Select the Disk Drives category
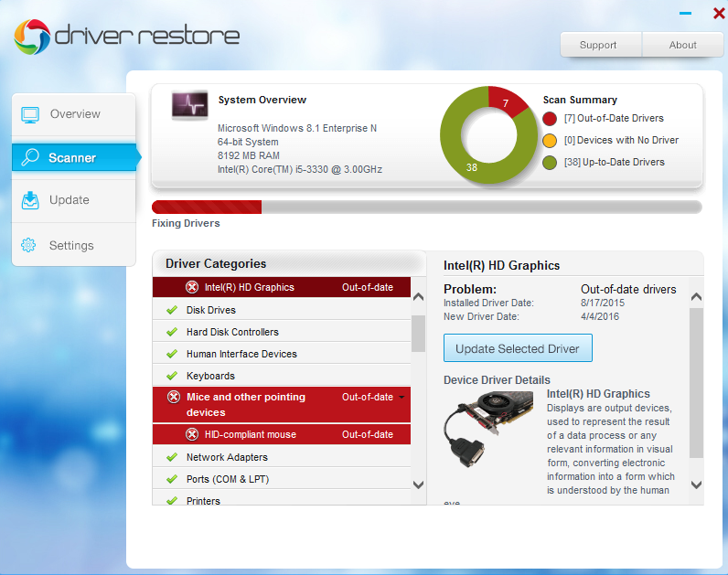Image resolution: width=728 pixels, height=575 pixels. (x=282, y=310)
